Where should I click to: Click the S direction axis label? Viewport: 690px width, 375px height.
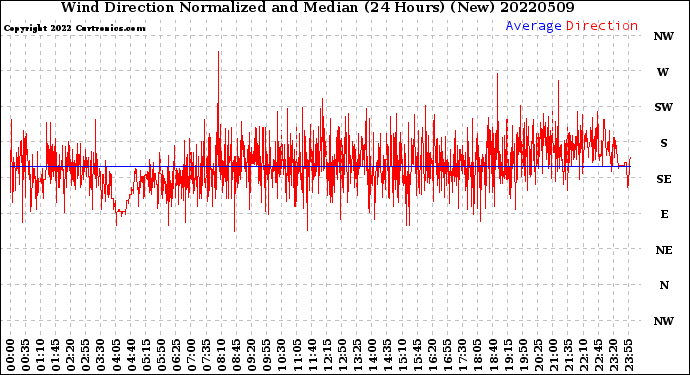point(664,143)
